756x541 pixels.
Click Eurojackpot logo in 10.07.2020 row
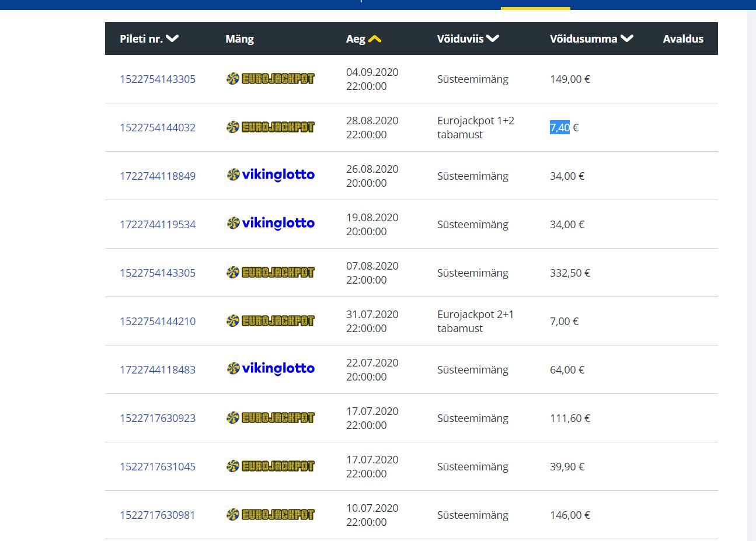click(x=270, y=515)
